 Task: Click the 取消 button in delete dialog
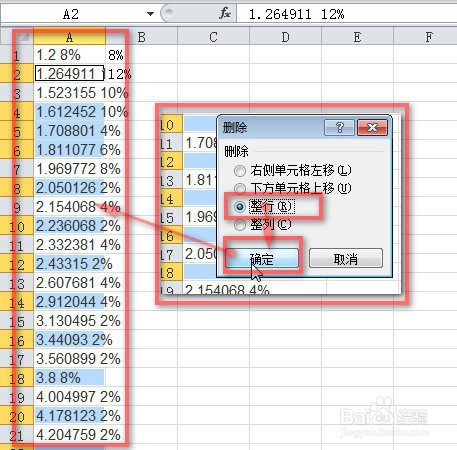(x=346, y=258)
